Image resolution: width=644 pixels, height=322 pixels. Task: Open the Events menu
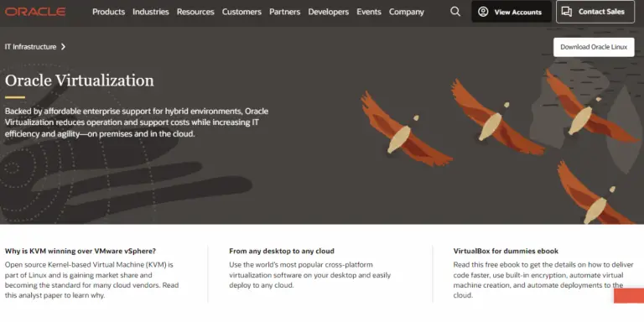click(x=369, y=12)
